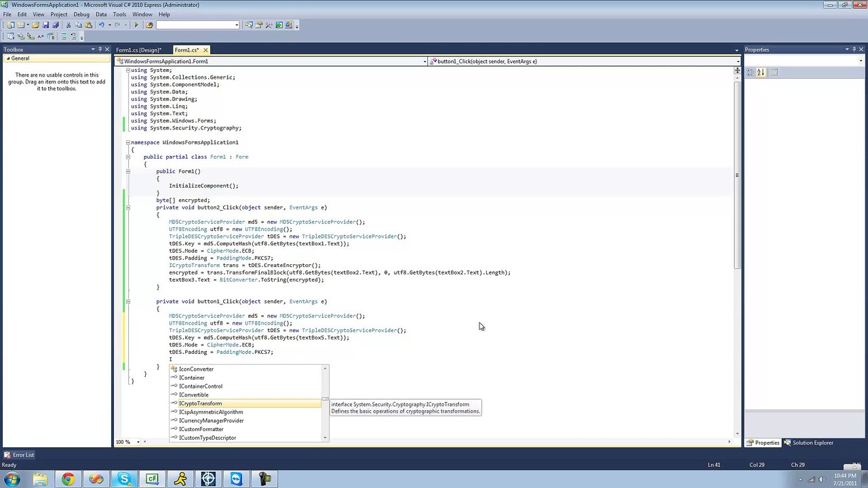Image resolution: width=868 pixels, height=488 pixels.
Task: Pin the Toolbox panel with auto-hide
Action: [100, 49]
